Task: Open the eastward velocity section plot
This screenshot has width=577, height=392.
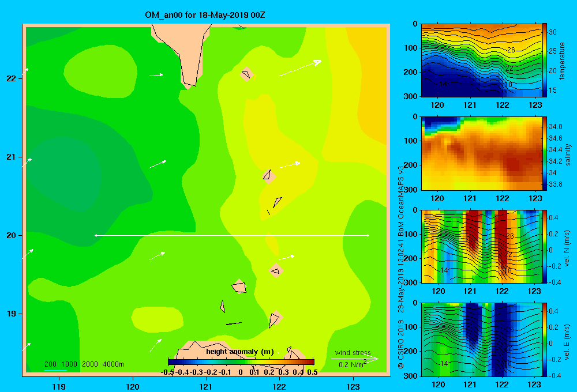Action: [482, 340]
